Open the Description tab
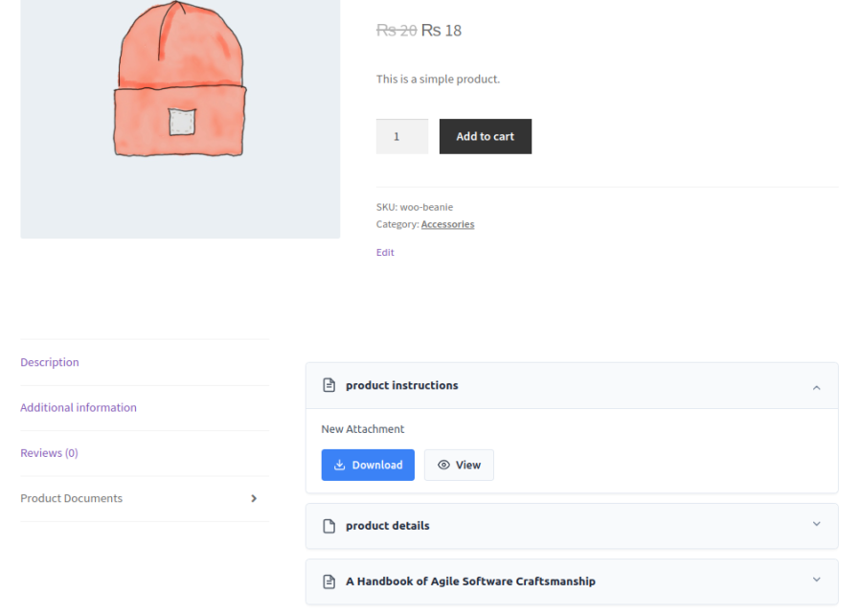 tap(50, 363)
